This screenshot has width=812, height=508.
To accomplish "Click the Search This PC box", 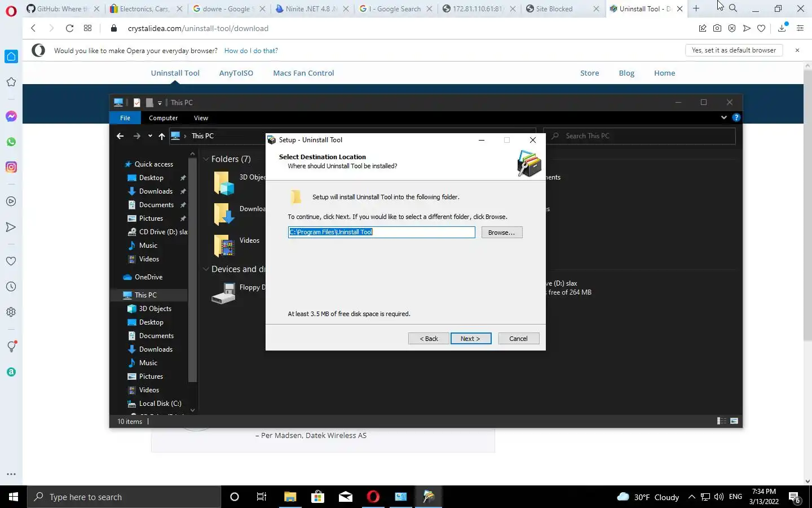I will click(639, 136).
